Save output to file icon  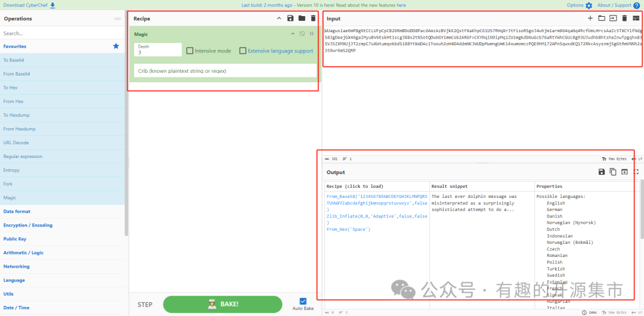pyautogui.click(x=602, y=172)
